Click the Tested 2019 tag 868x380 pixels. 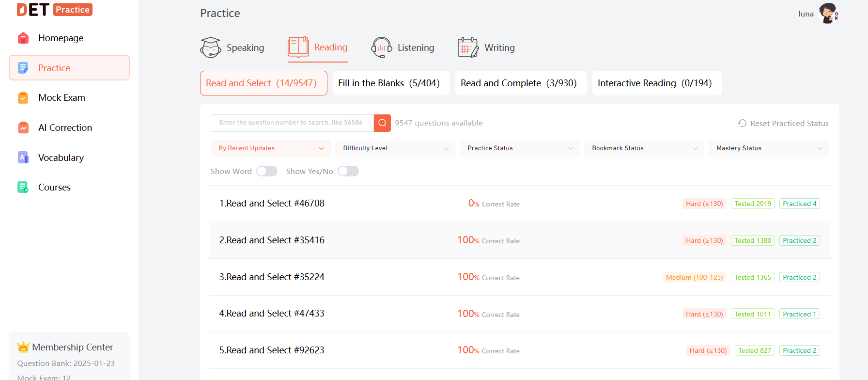(753, 204)
